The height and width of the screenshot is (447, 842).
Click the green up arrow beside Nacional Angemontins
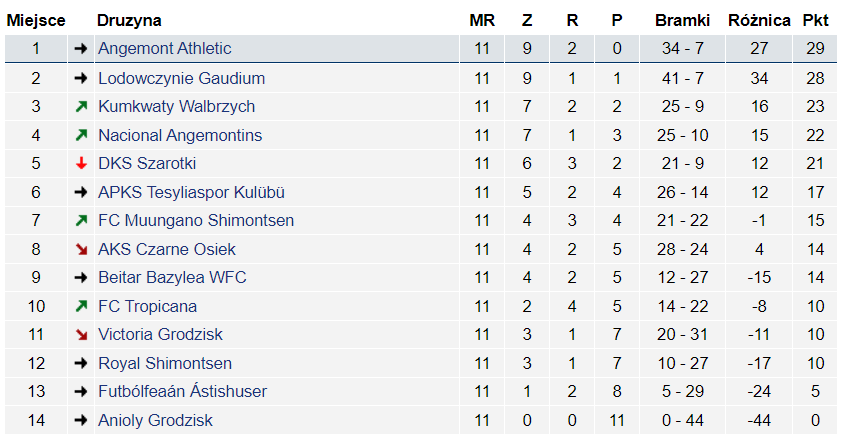pos(81,135)
